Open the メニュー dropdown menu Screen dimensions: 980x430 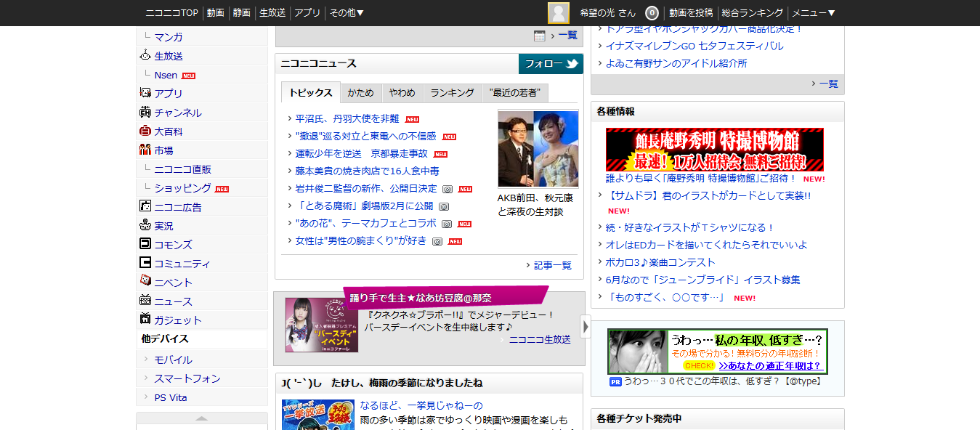[814, 12]
